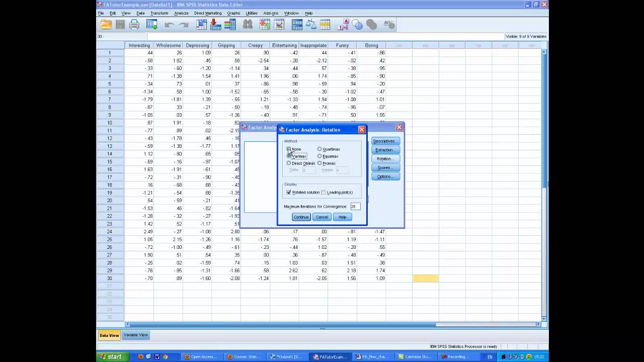Screen dimensions: 644x362
Task: Click the Redo arrow icon
Action: pos(184,24)
